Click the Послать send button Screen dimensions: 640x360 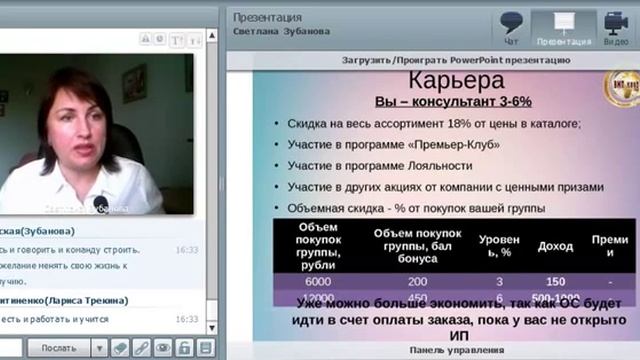(58, 348)
